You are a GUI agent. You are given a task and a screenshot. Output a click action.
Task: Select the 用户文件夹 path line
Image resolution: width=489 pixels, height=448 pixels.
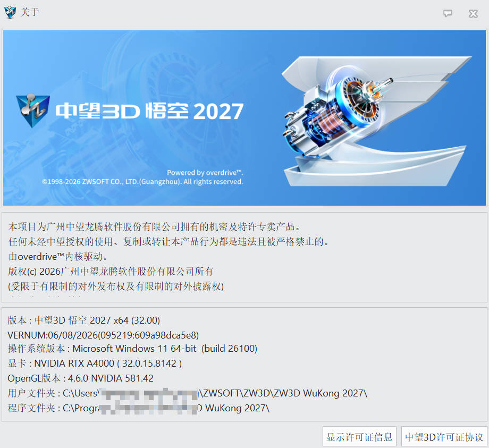[188, 393]
